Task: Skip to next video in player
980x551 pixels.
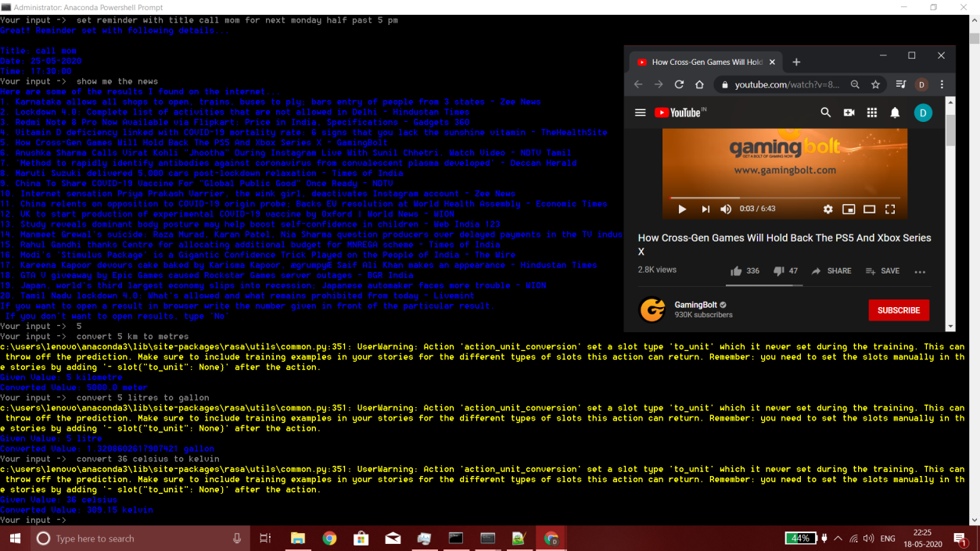Action: click(x=705, y=209)
